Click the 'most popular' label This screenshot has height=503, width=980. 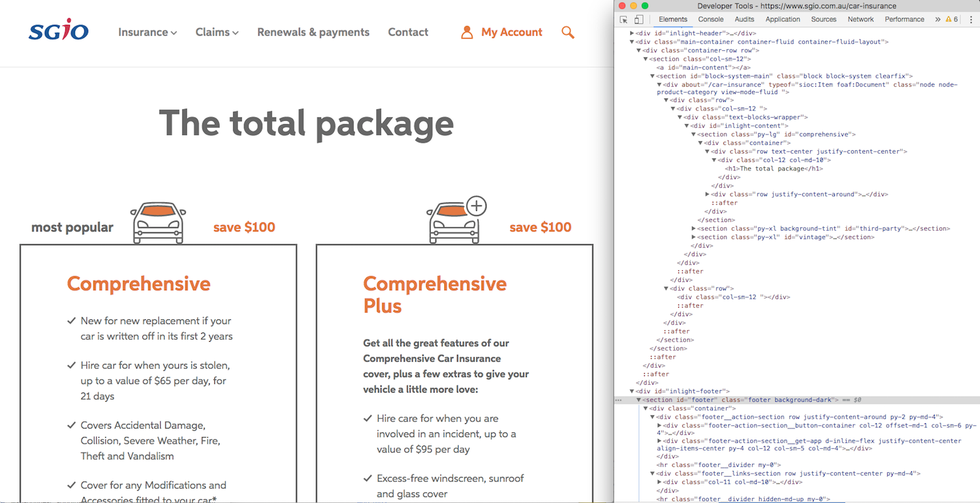coord(72,227)
